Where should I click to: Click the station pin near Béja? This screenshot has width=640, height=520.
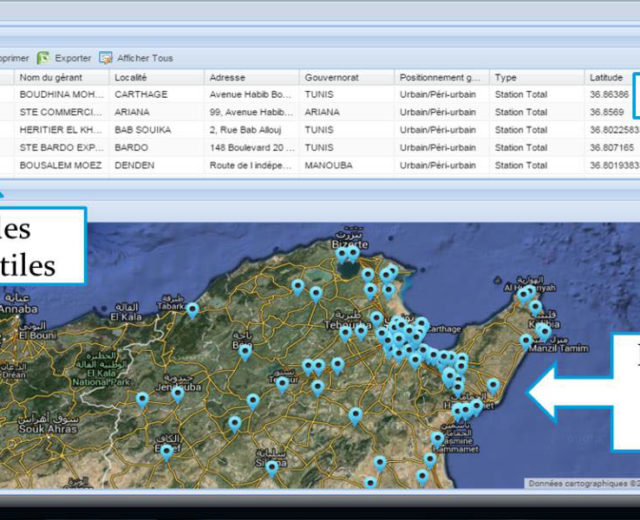pyautogui.click(x=245, y=351)
